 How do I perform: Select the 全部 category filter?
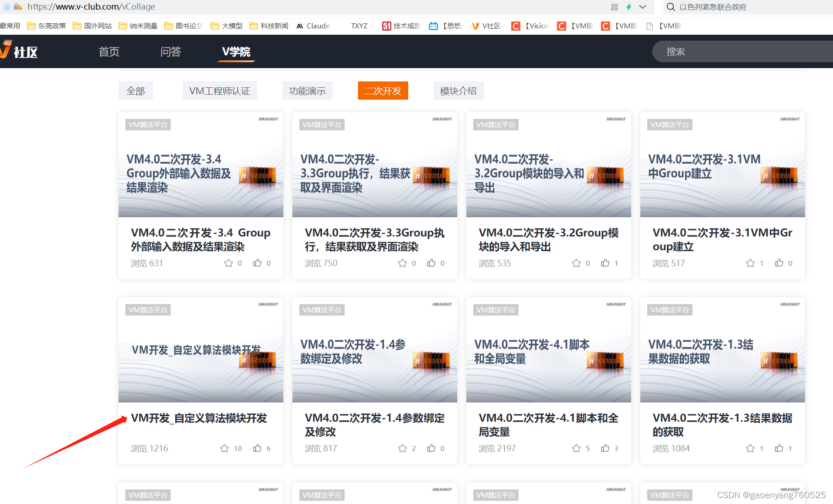coord(135,91)
